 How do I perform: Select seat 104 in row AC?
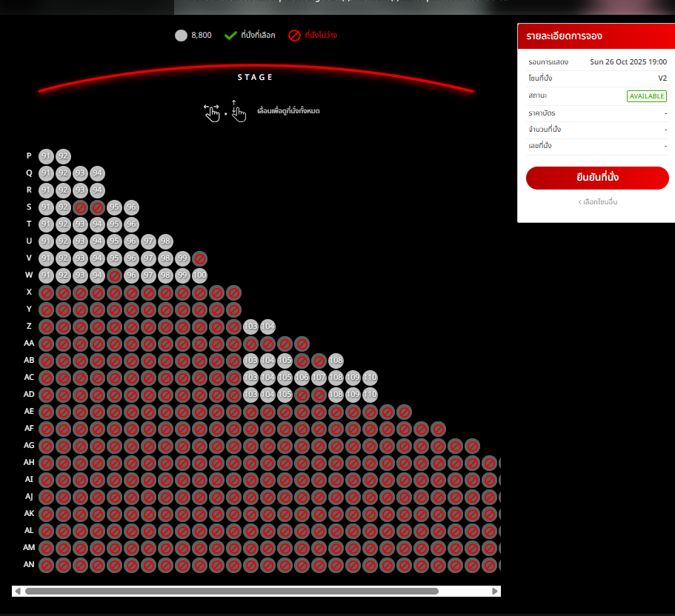point(267,378)
